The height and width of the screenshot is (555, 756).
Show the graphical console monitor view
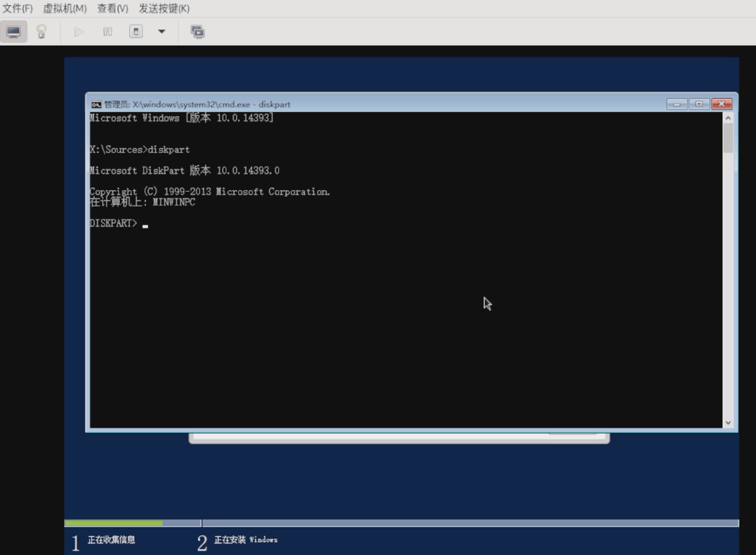pos(13,32)
